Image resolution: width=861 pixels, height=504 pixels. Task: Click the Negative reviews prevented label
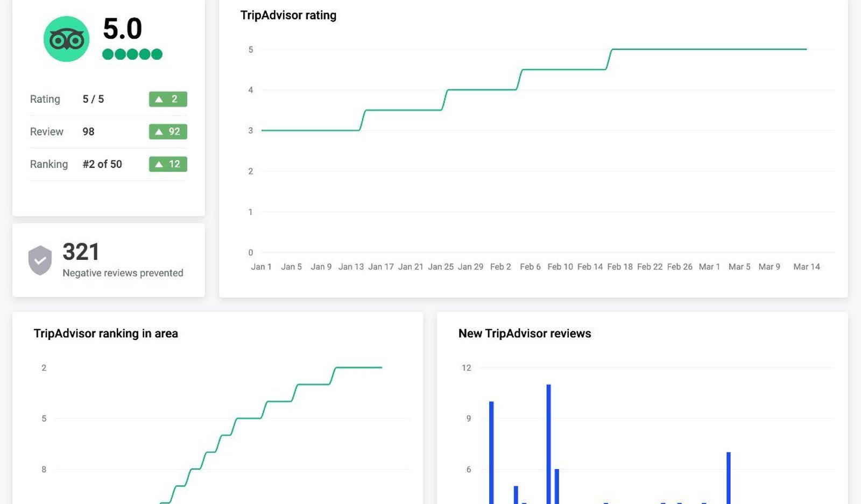pyautogui.click(x=123, y=273)
